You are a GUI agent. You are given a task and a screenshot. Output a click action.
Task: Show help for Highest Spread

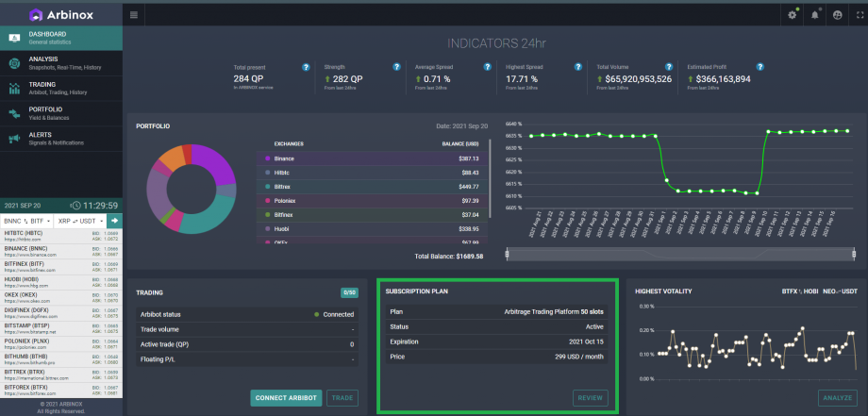[x=578, y=67]
